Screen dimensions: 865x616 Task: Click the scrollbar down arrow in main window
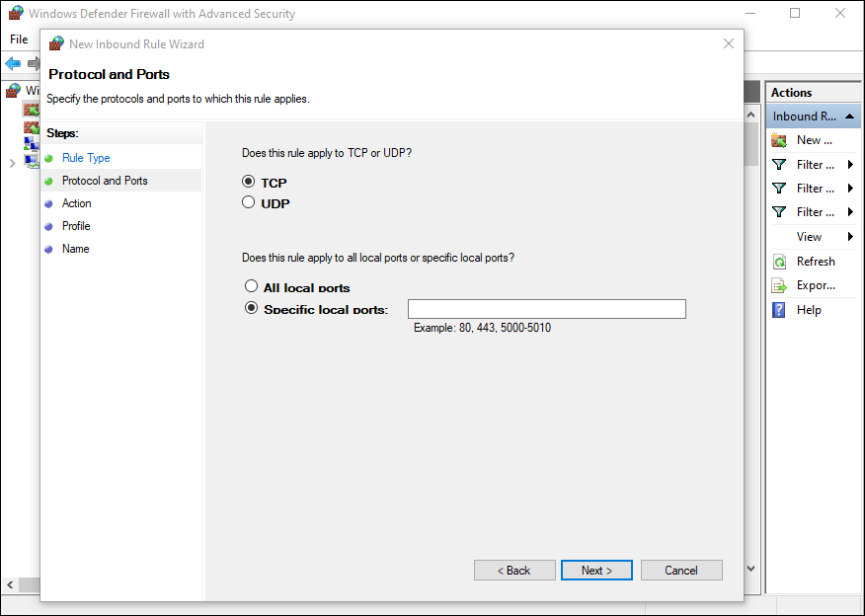coord(751,569)
